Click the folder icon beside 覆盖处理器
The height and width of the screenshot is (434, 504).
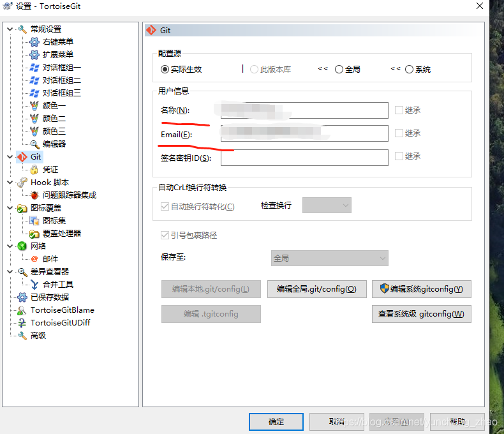34,234
